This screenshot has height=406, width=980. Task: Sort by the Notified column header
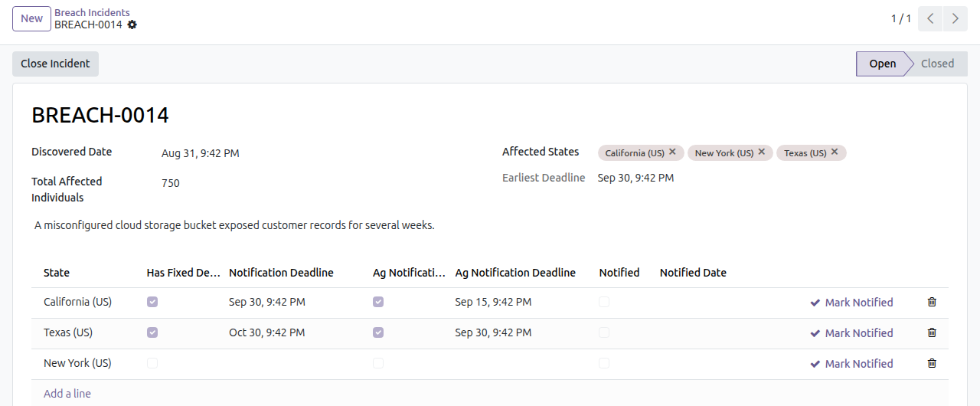tap(619, 273)
